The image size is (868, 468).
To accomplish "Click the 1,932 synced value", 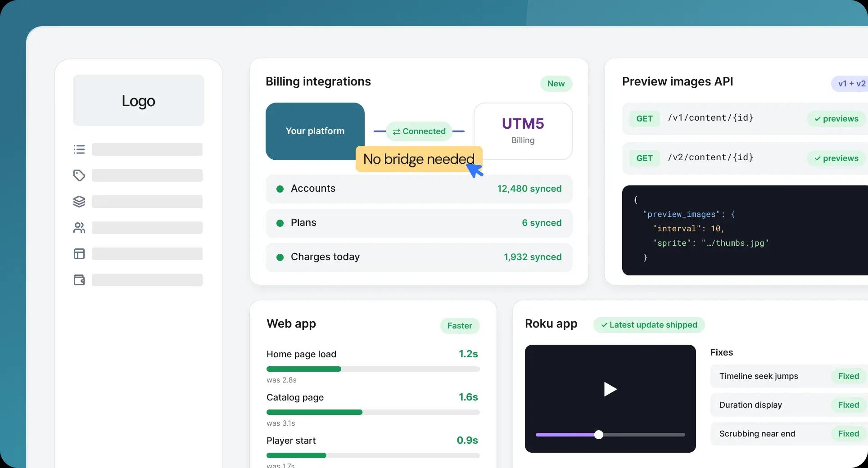I will tap(533, 257).
